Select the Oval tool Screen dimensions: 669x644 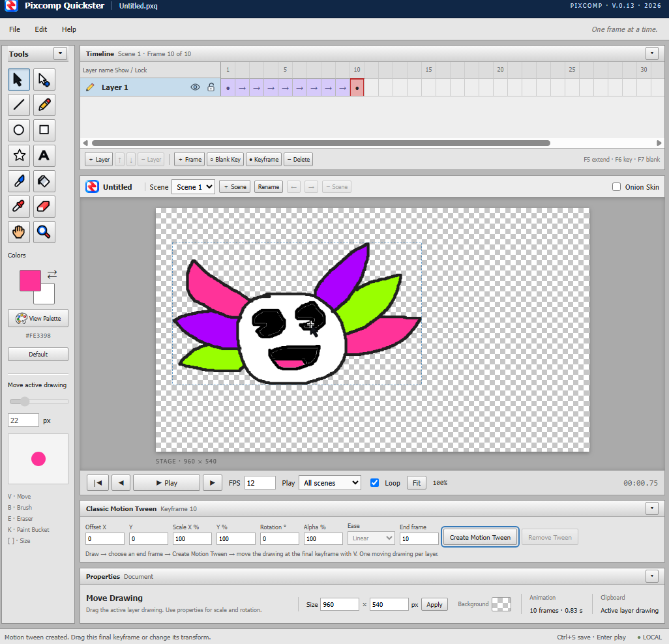click(x=19, y=130)
